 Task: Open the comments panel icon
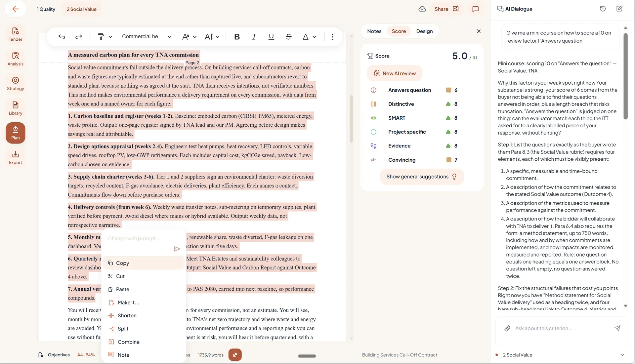pos(475,9)
